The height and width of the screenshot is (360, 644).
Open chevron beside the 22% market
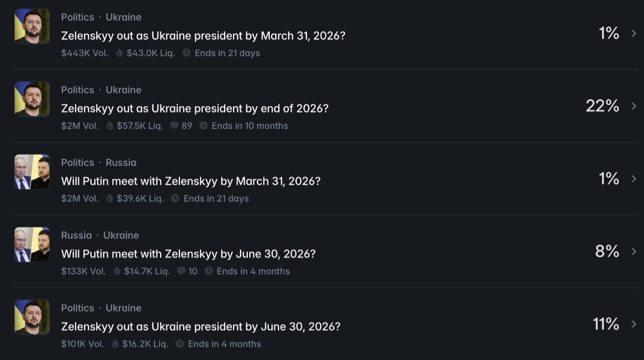(x=634, y=106)
